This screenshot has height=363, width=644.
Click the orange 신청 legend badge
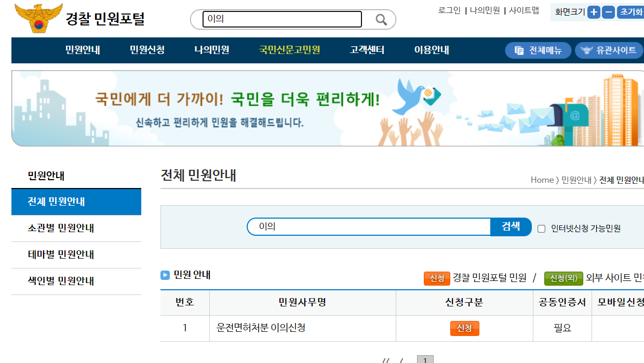(437, 278)
